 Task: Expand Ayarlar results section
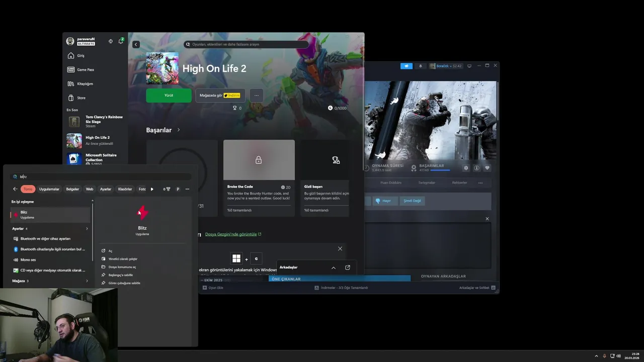87,229
